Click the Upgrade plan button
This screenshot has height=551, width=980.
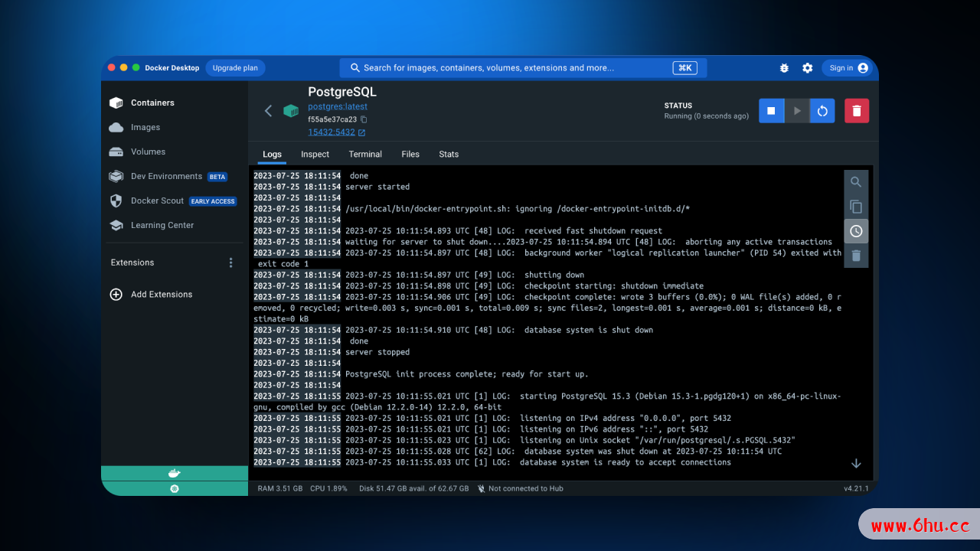click(x=235, y=68)
